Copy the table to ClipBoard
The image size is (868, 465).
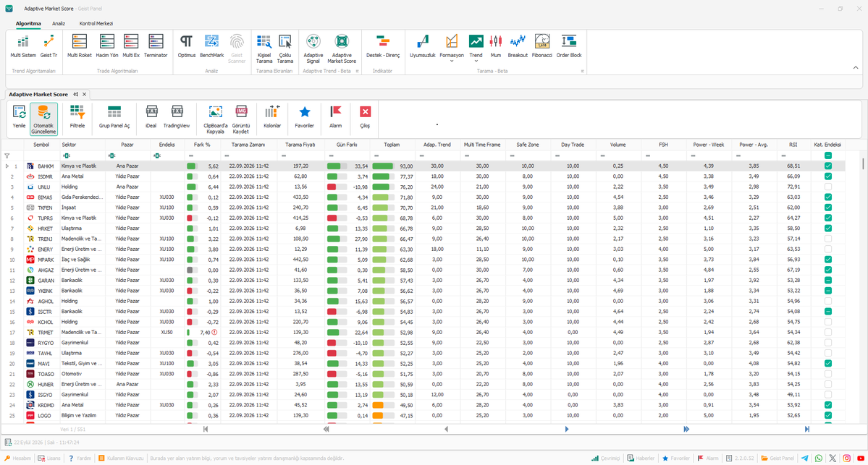pyautogui.click(x=215, y=119)
